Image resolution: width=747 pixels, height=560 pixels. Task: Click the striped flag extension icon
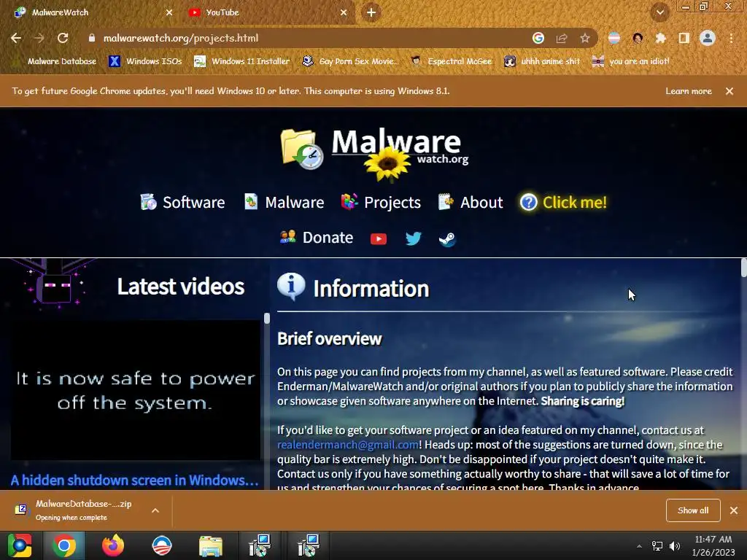[x=614, y=38]
